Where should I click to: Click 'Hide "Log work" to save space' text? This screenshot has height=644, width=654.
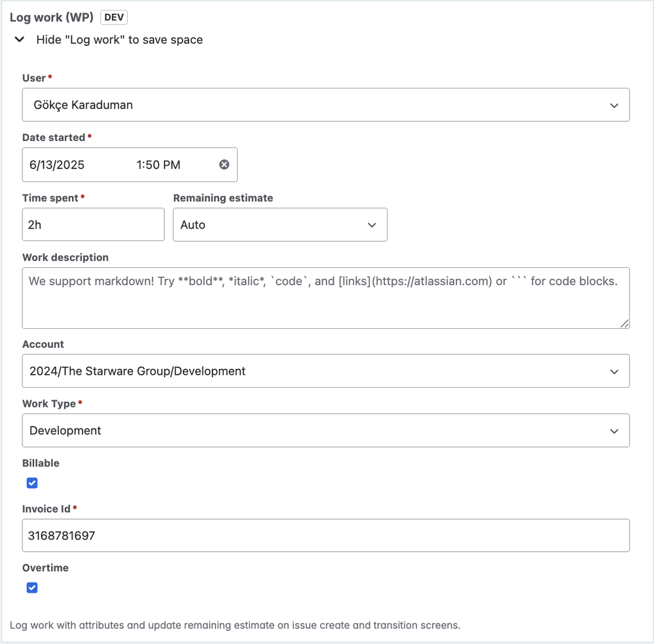tap(119, 40)
